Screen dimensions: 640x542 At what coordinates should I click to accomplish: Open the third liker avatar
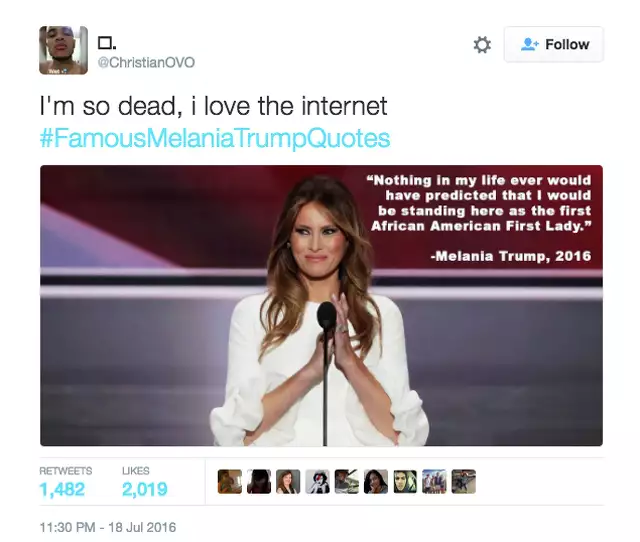point(288,482)
